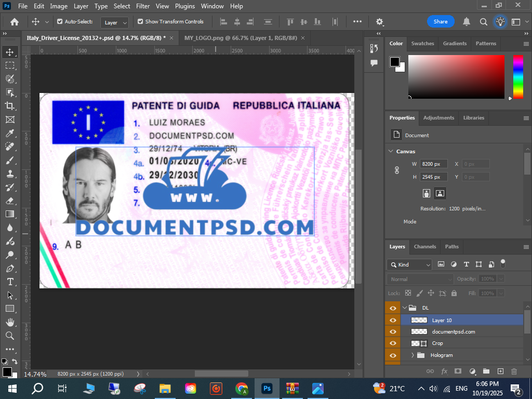Hide the Layer 10 layer visibility eye
The width and height of the screenshot is (532, 399).
click(393, 320)
